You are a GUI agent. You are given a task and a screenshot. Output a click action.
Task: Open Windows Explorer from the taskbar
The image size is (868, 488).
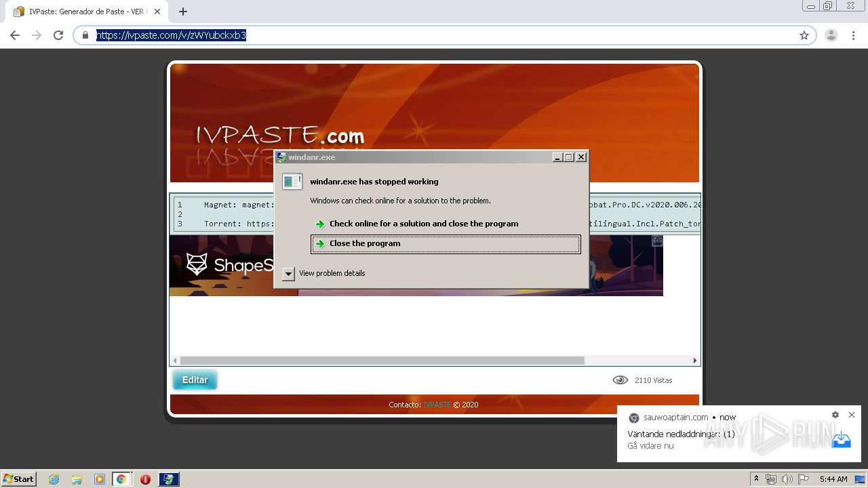point(77,479)
